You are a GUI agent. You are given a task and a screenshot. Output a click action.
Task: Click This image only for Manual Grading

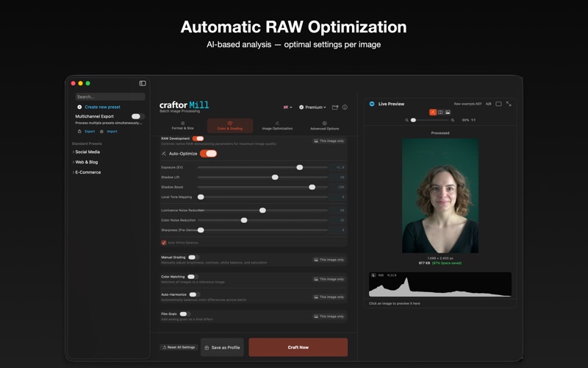(329, 260)
